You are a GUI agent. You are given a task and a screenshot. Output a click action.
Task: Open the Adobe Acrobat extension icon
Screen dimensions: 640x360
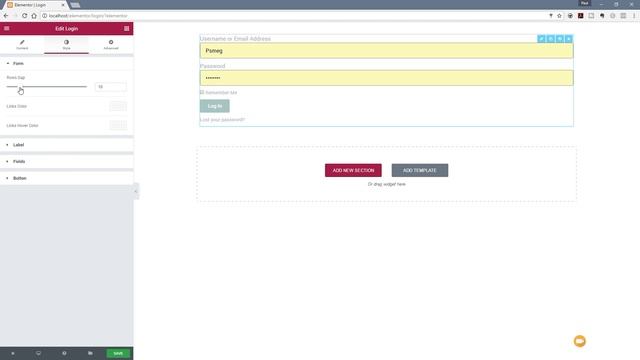pos(580,16)
